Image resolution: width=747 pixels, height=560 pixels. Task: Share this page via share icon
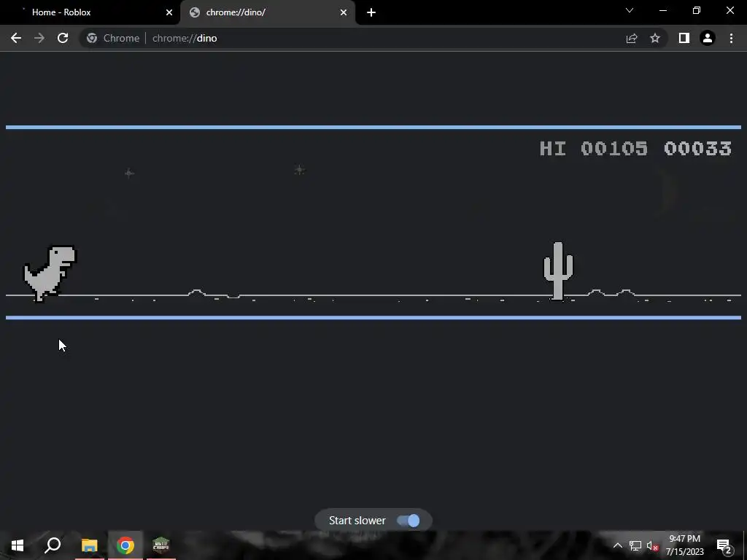[632, 38]
